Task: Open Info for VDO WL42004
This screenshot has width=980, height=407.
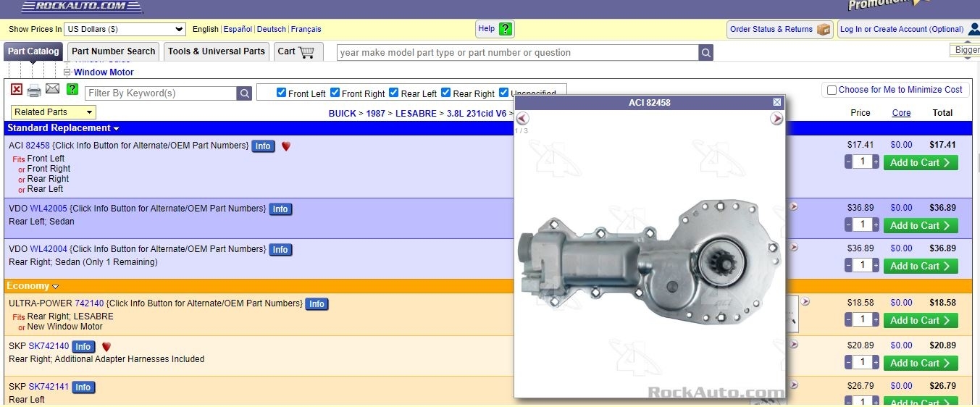Action: click(x=280, y=250)
